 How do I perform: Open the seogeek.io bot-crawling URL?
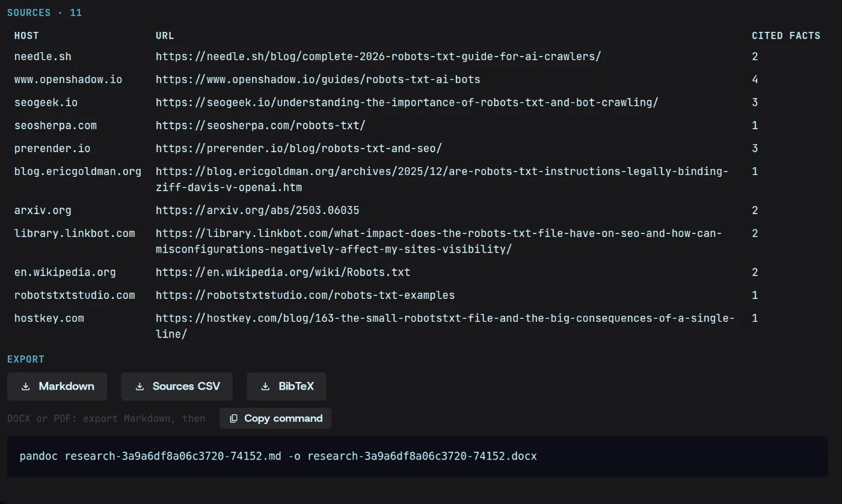pyautogui.click(x=407, y=102)
